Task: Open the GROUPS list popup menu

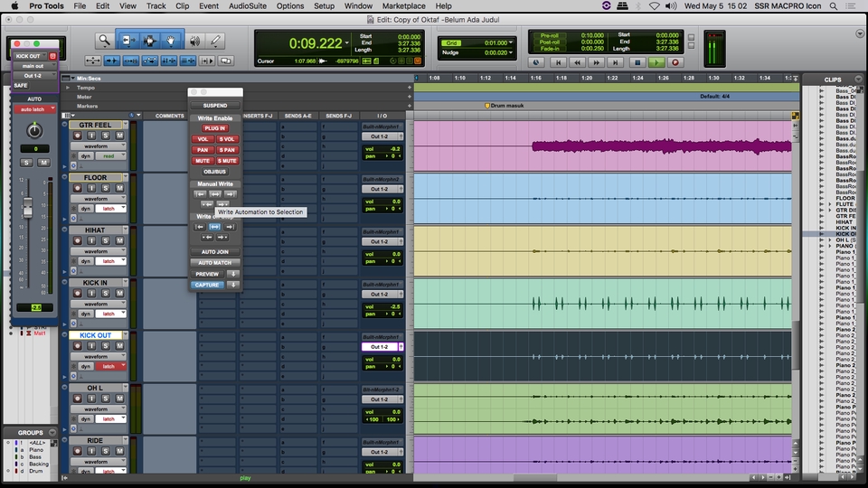Action: click(x=52, y=433)
